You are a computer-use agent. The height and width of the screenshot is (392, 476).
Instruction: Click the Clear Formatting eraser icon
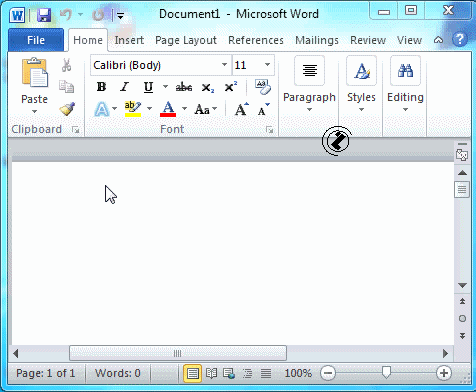263,87
